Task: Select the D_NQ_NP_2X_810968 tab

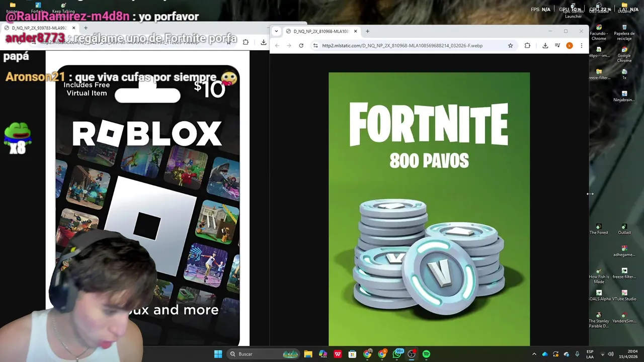Action: pyautogui.click(x=321, y=31)
